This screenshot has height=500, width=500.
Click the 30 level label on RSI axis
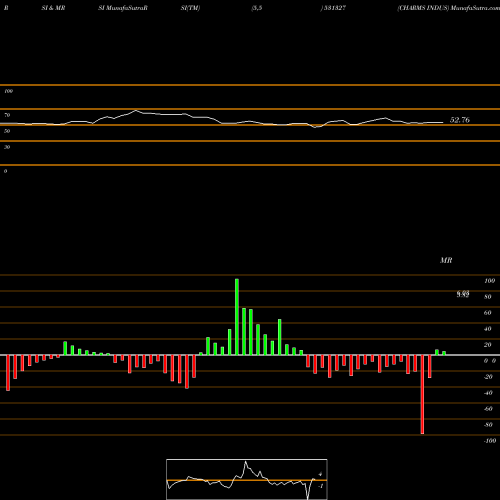(7, 147)
